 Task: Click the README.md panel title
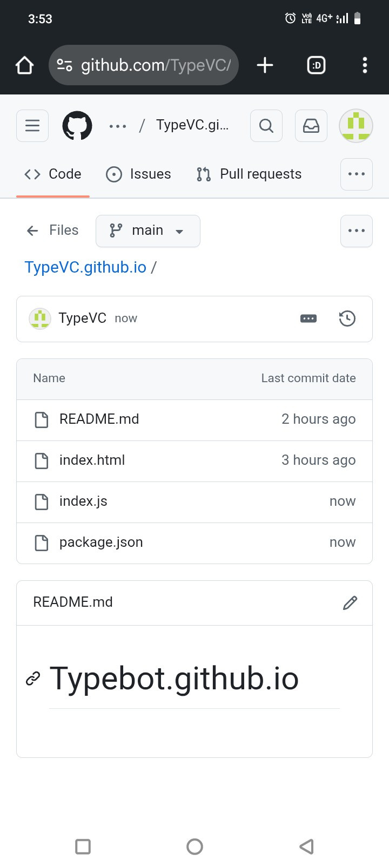(73, 602)
